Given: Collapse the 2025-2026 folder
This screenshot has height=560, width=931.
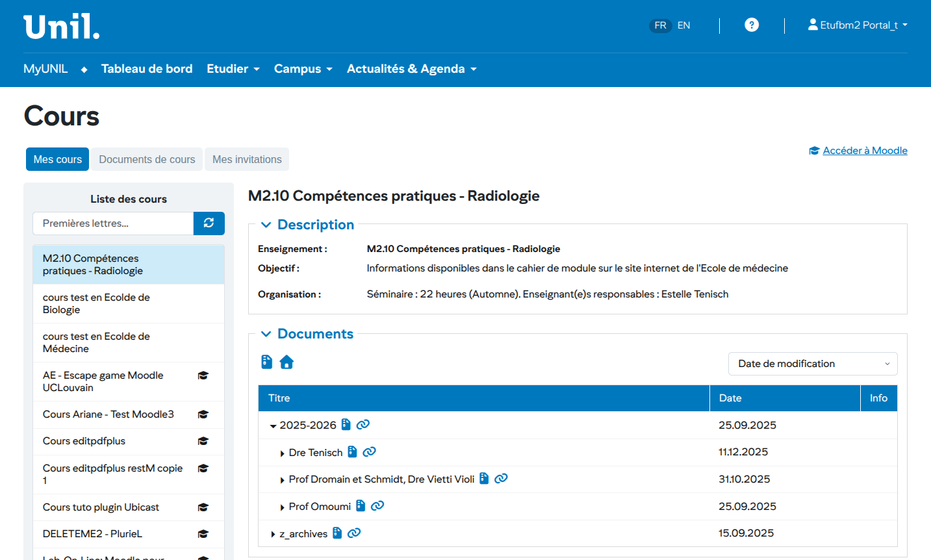Looking at the screenshot, I should tap(274, 426).
